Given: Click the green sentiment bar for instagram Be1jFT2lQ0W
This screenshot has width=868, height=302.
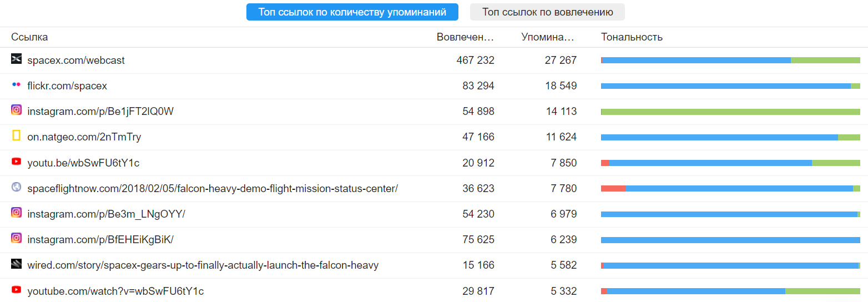Looking at the screenshot, I should point(730,112).
